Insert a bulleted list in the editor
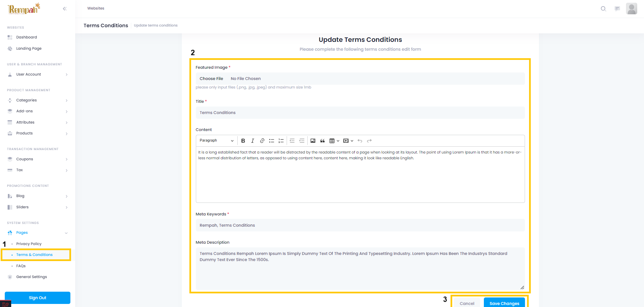The height and width of the screenshot is (307, 644). (272, 141)
